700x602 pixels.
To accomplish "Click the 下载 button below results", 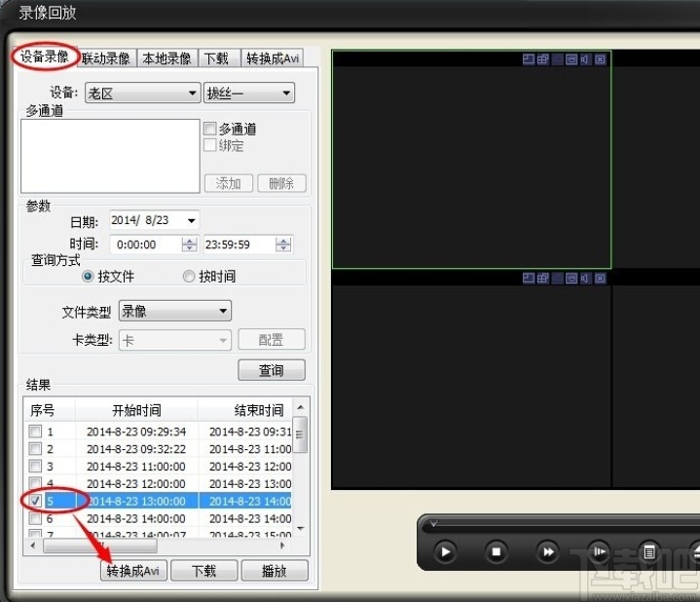I will click(x=204, y=571).
